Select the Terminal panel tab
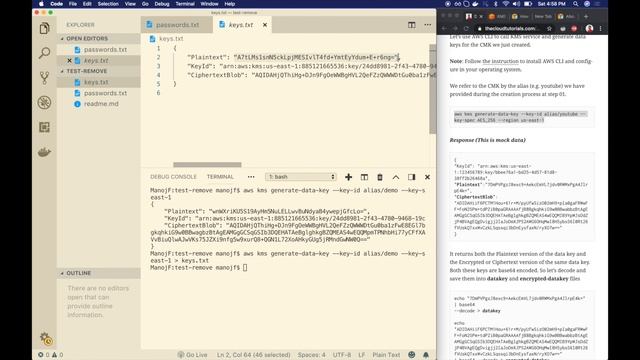The image size is (640, 360). (x=220, y=177)
